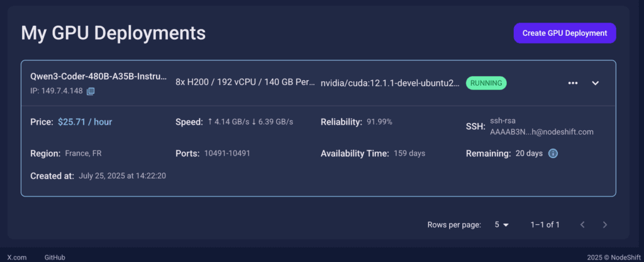Copy the IP address with the copy icon

(x=91, y=91)
